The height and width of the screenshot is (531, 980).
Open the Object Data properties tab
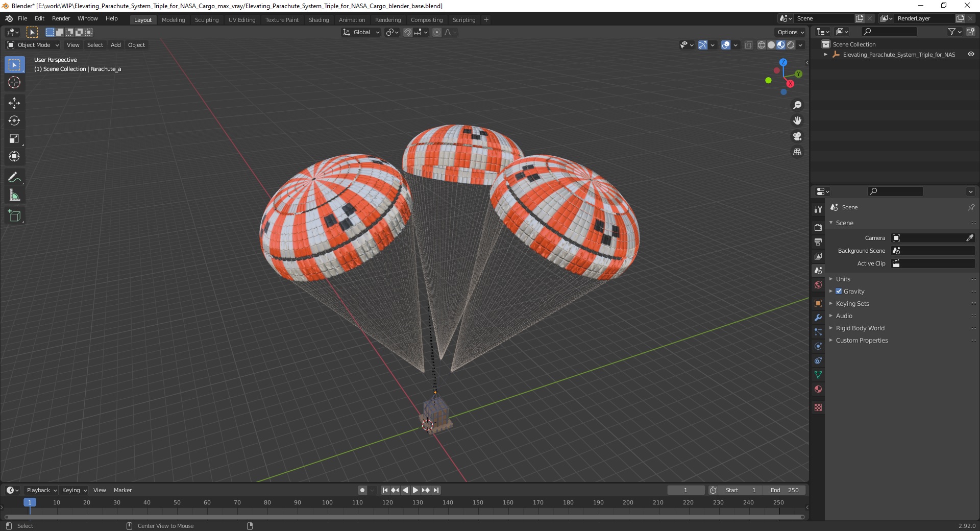[818, 375]
